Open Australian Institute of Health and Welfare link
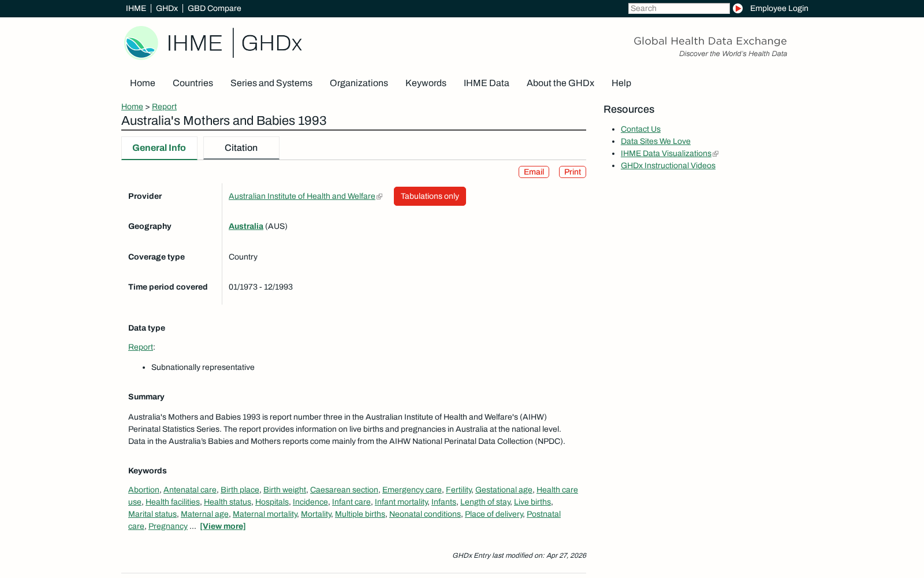Screen dimensions: 924x578 (302, 196)
